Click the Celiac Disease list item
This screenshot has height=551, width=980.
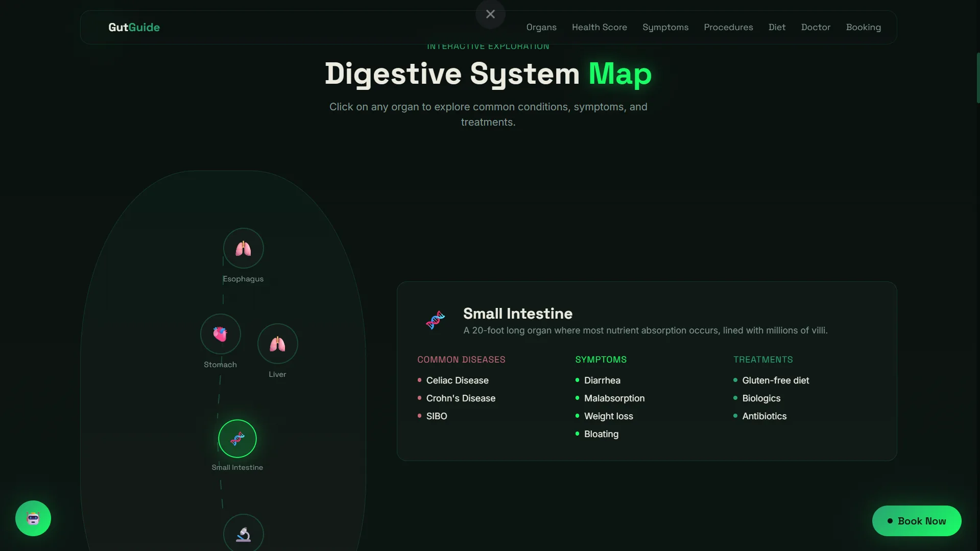click(457, 380)
